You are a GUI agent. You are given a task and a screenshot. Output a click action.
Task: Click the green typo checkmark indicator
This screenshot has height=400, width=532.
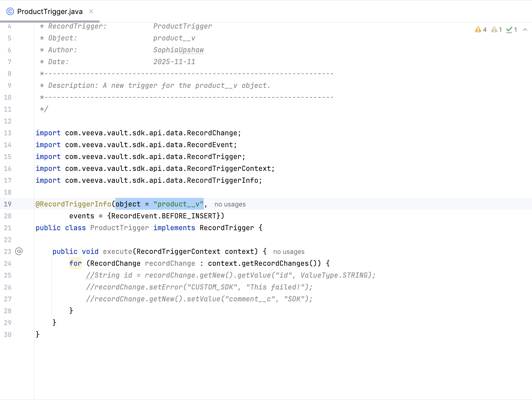[512, 30]
